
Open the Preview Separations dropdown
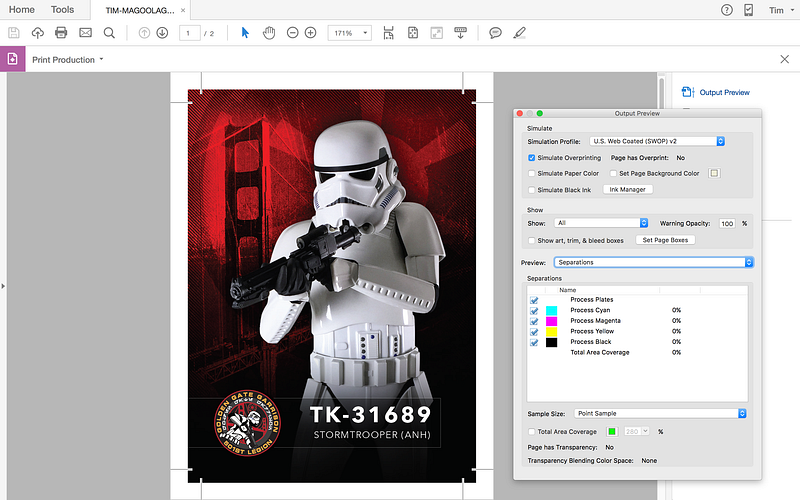[x=654, y=262]
